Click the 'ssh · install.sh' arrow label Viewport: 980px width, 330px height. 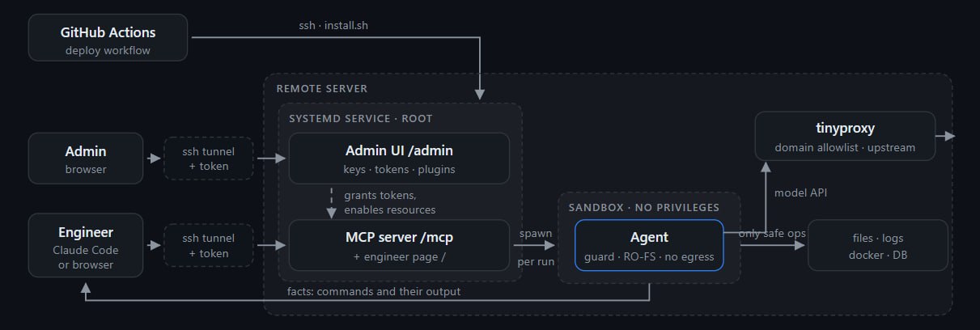click(x=334, y=25)
